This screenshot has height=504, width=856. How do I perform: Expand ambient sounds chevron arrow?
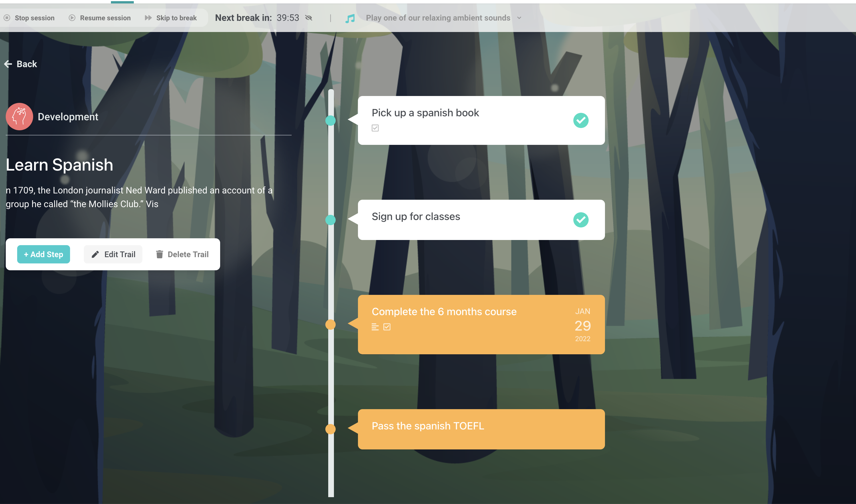pyautogui.click(x=519, y=18)
